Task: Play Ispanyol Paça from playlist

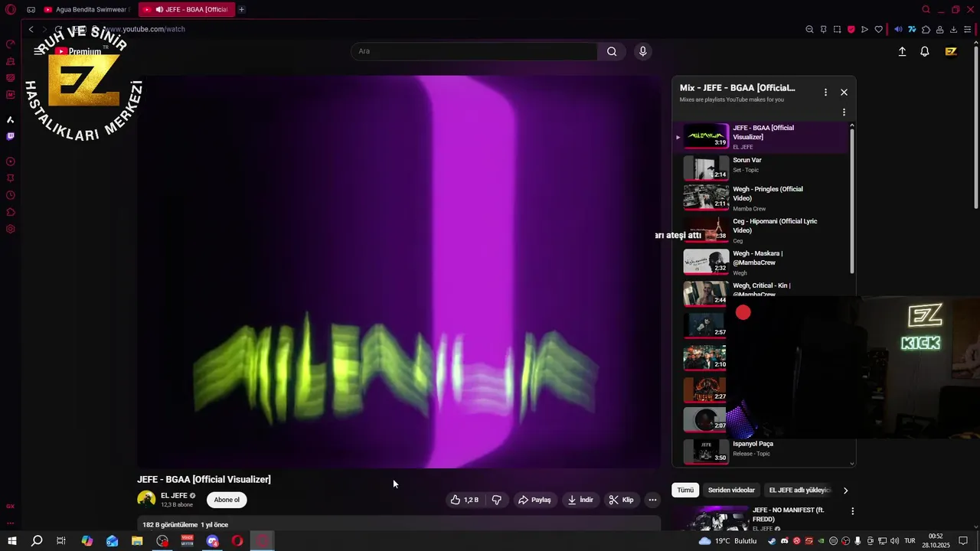Action: click(760, 451)
